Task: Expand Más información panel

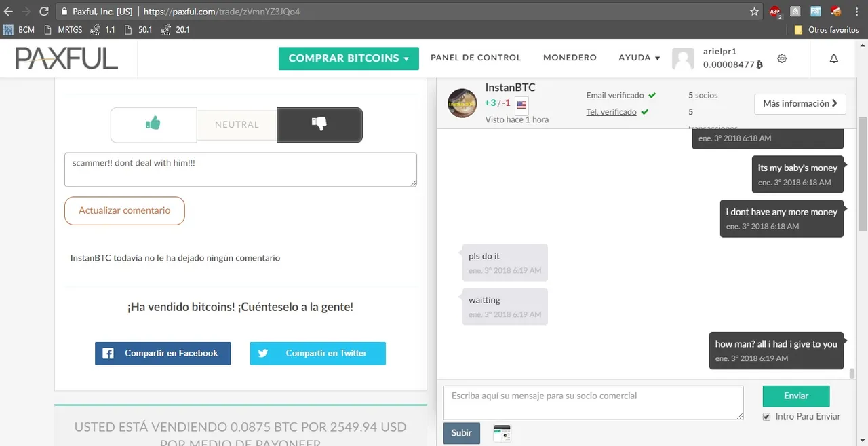Action: (x=800, y=104)
